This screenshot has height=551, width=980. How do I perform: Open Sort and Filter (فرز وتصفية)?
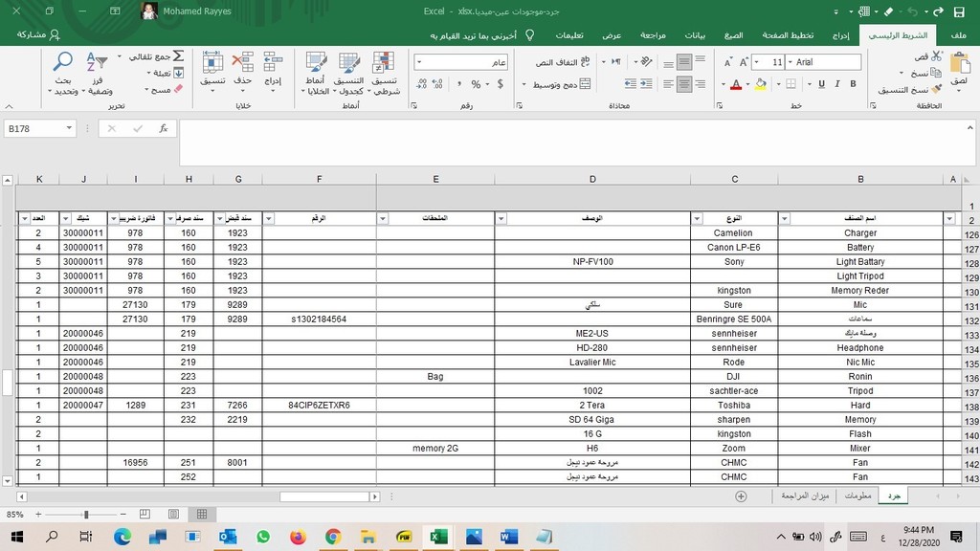point(99,74)
